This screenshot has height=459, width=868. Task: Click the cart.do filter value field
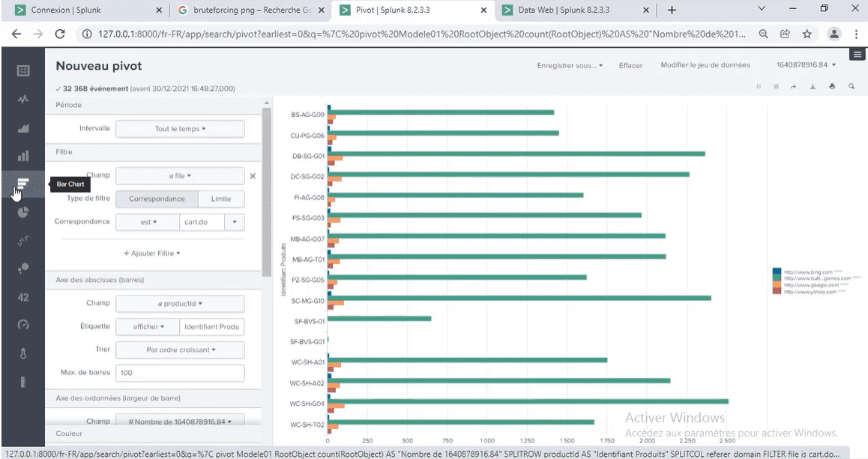[202, 222]
